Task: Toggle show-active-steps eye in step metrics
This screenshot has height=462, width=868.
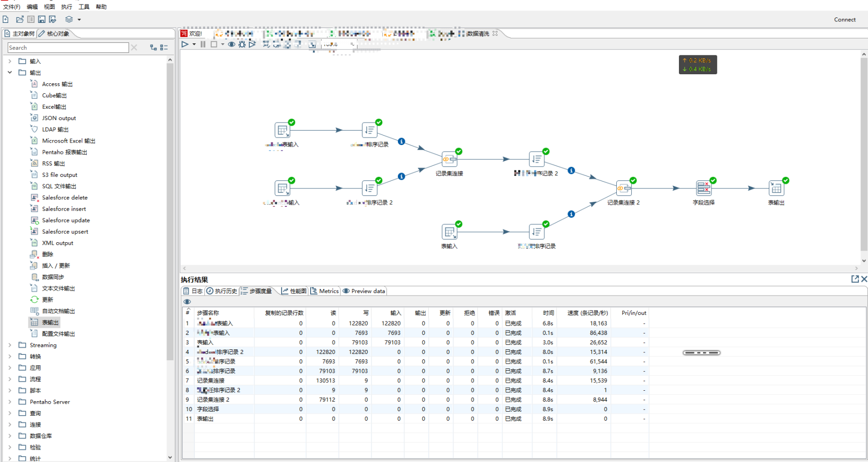Action: tap(187, 302)
